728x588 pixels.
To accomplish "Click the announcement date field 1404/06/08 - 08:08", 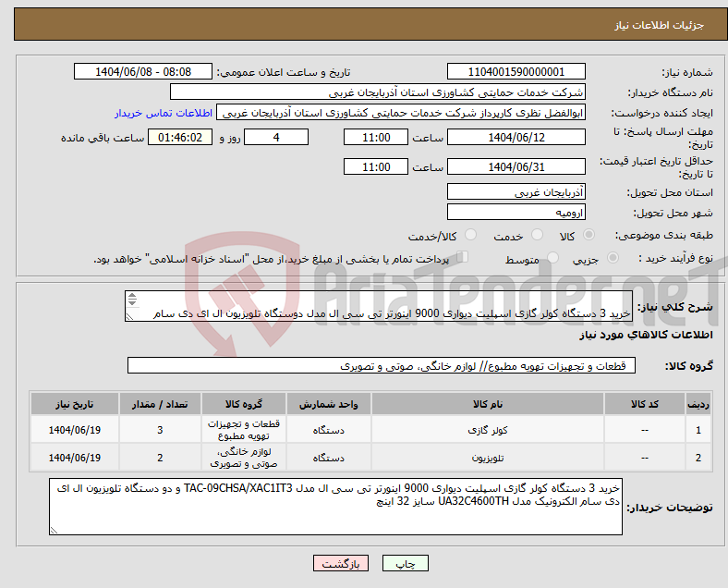I will click(x=143, y=72).
